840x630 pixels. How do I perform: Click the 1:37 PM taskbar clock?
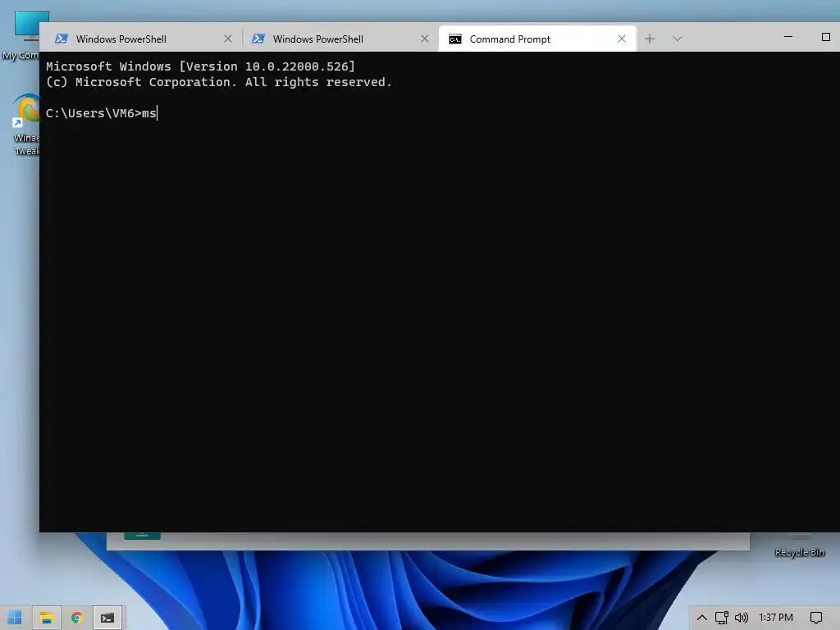coord(776,618)
